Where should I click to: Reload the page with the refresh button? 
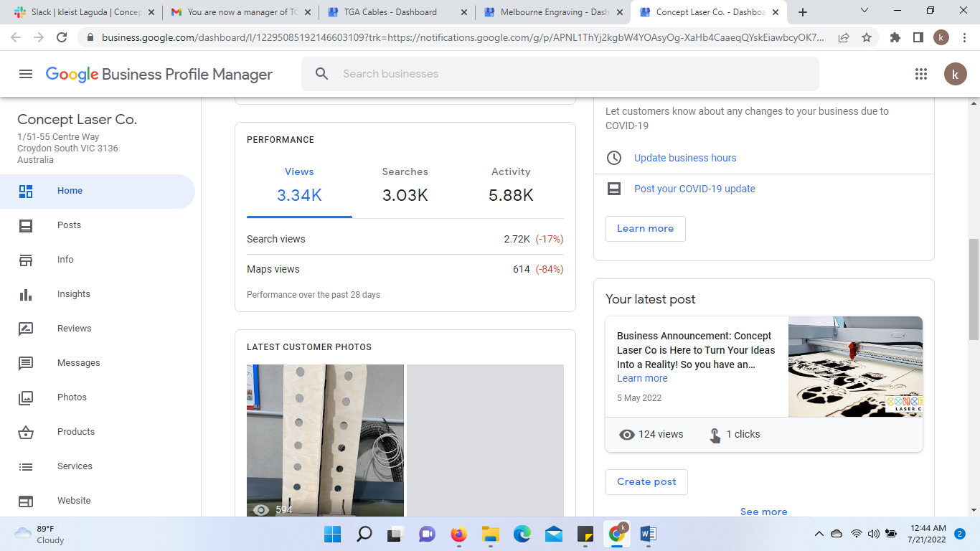(62, 37)
